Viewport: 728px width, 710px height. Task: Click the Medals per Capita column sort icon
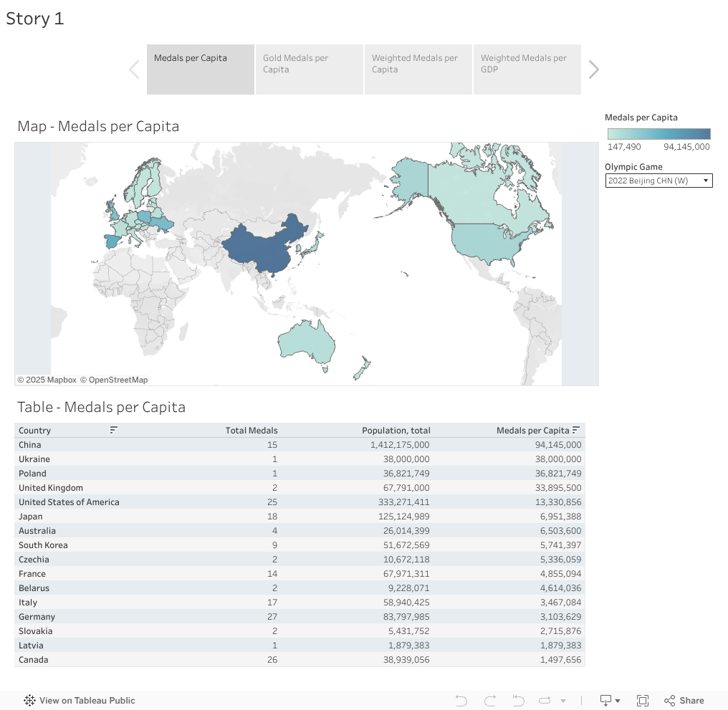pos(576,430)
